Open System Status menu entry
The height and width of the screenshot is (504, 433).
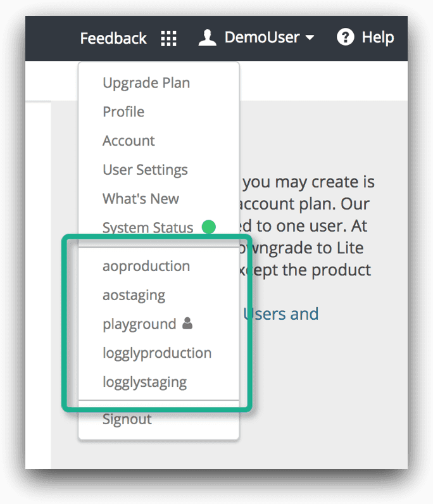point(147,228)
